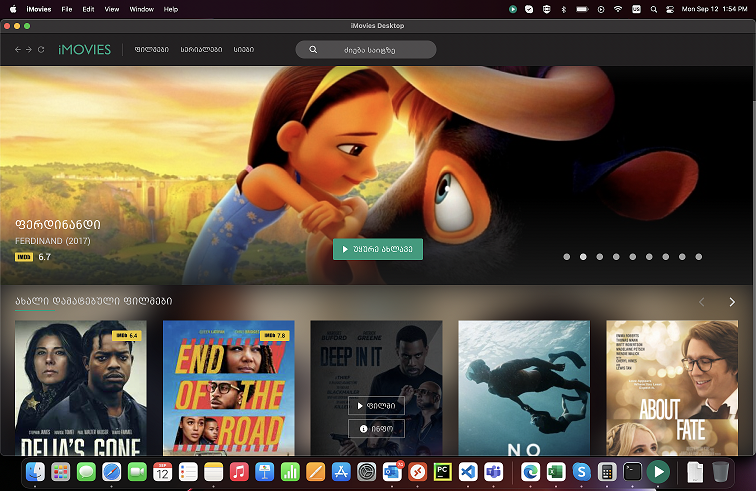This screenshot has width=756, height=491.
Task: Open Microsoft Edge from the dock
Action: coord(530,472)
